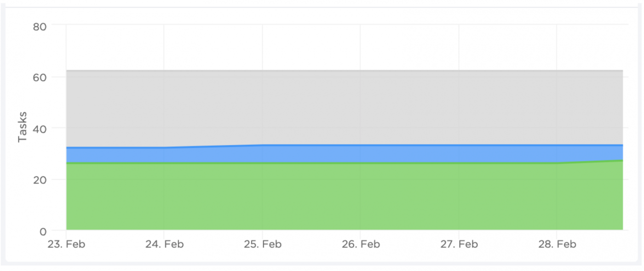Select the "28. Feb" x-axis label
Image resolution: width=644 pixels, height=271 pixels.
pyautogui.click(x=557, y=244)
